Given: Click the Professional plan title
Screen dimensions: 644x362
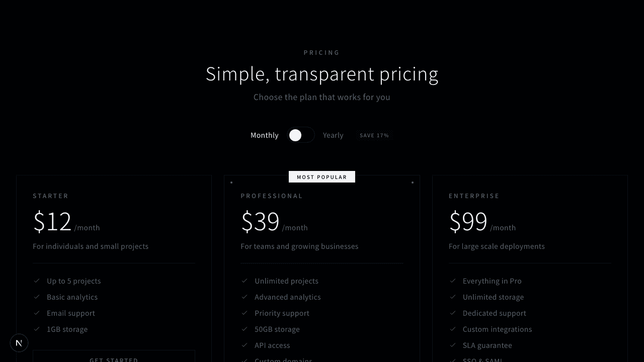Looking at the screenshot, I should (272, 196).
